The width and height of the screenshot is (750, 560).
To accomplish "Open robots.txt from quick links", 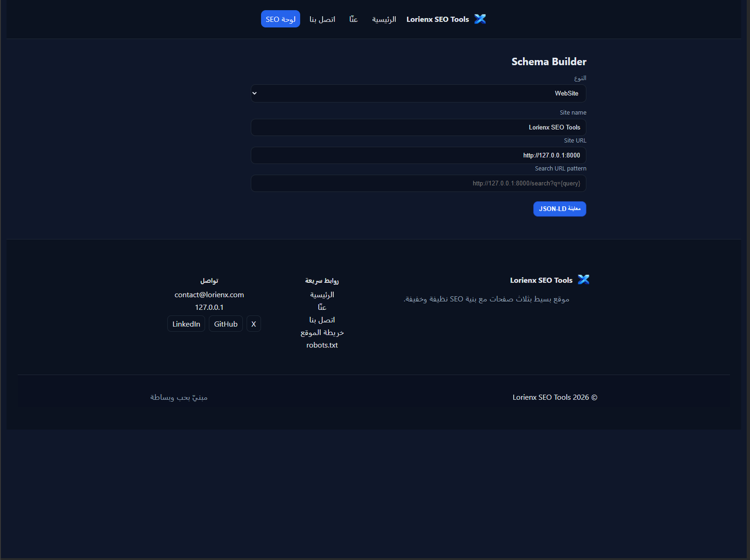I will (x=322, y=345).
